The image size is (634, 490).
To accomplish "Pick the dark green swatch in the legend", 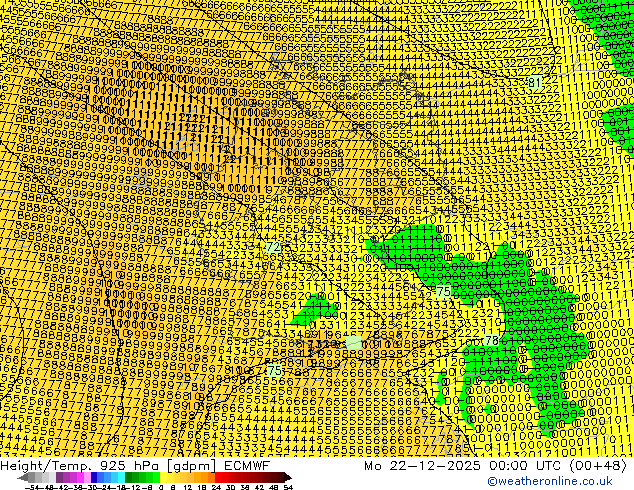I will pyautogui.click(x=129, y=478).
